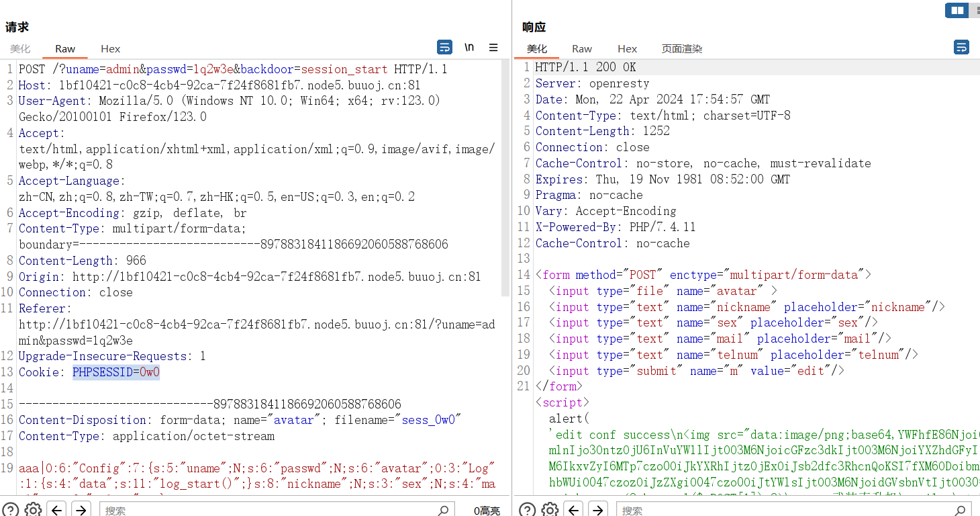
Task: Click the highlighted PHPSESSID=0w0 cookie value
Action: 116,372
